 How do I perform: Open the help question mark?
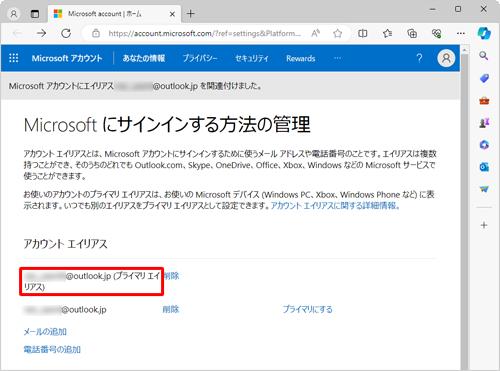(419, 58)
